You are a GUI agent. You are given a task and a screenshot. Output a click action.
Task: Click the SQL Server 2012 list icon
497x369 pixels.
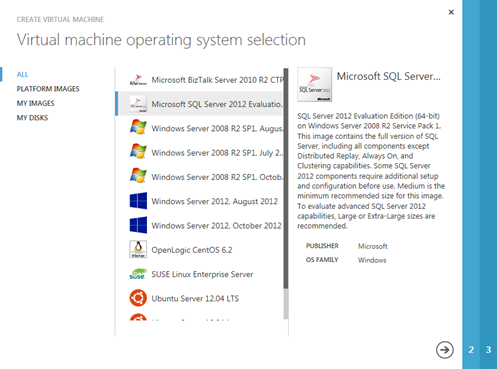pyautogui.click(x=138, y=104)
